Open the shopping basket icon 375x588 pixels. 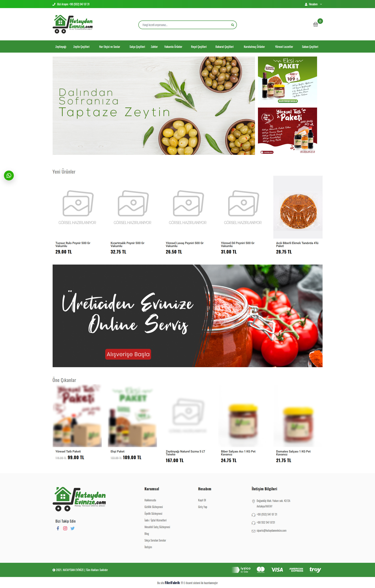click(315, 24)
